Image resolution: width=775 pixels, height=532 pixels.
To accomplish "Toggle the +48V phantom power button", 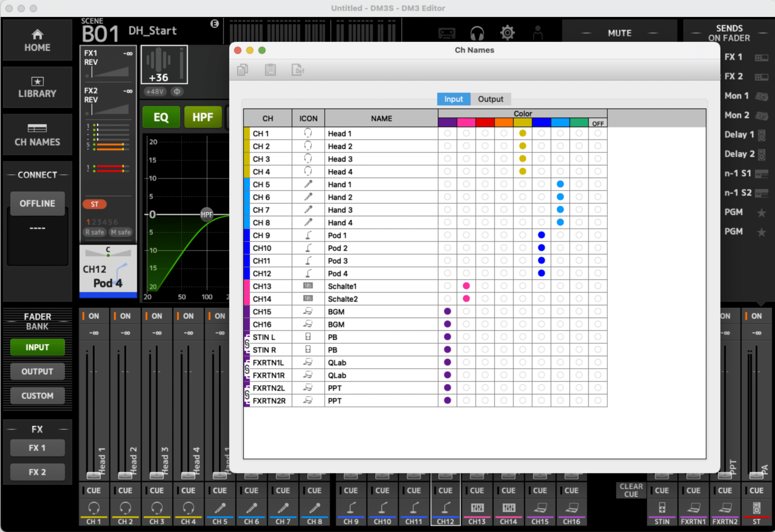I will coord(155,92).
